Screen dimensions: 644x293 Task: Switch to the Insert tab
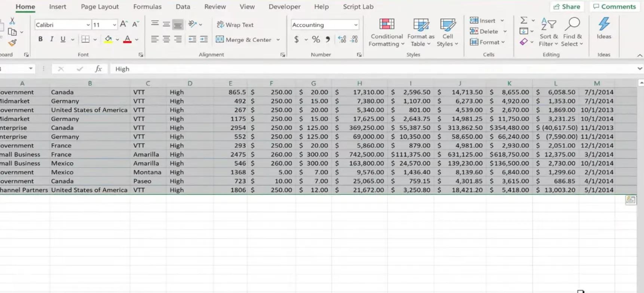click(58, 7)
